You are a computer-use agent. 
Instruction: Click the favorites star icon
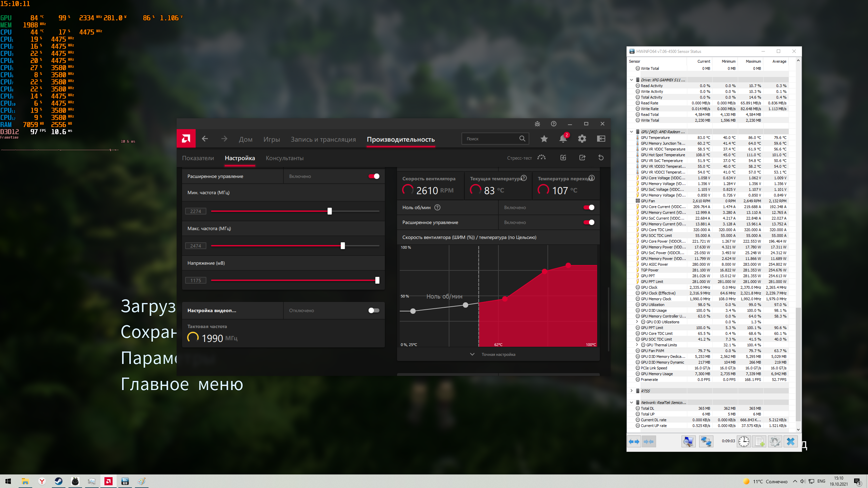click(544, 139)
